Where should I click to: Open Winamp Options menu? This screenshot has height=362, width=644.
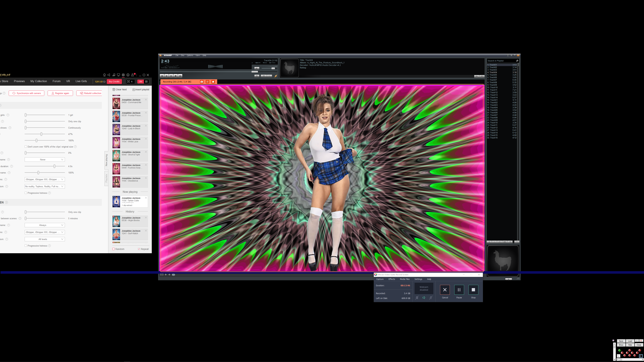click(x=190, y=55)
